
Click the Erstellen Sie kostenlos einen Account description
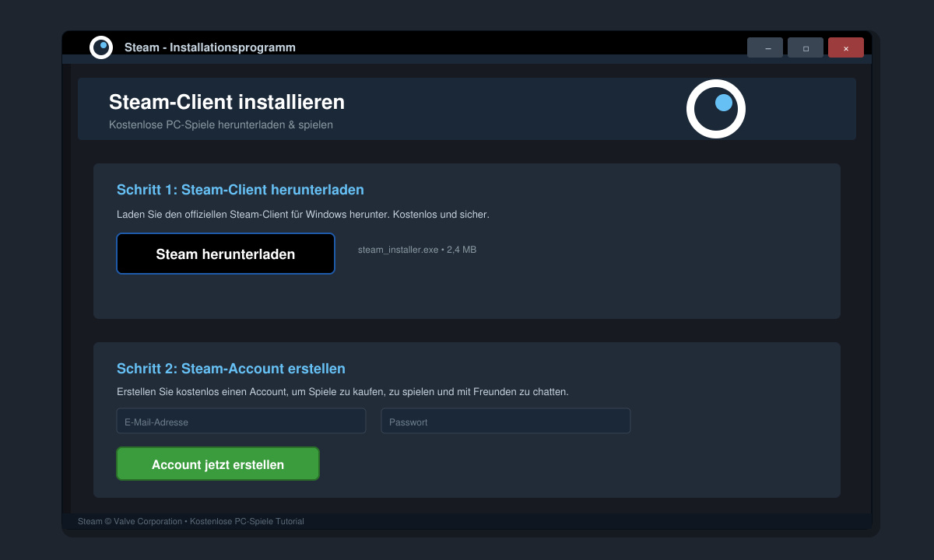pyautogui.click(x=342, y=392)
